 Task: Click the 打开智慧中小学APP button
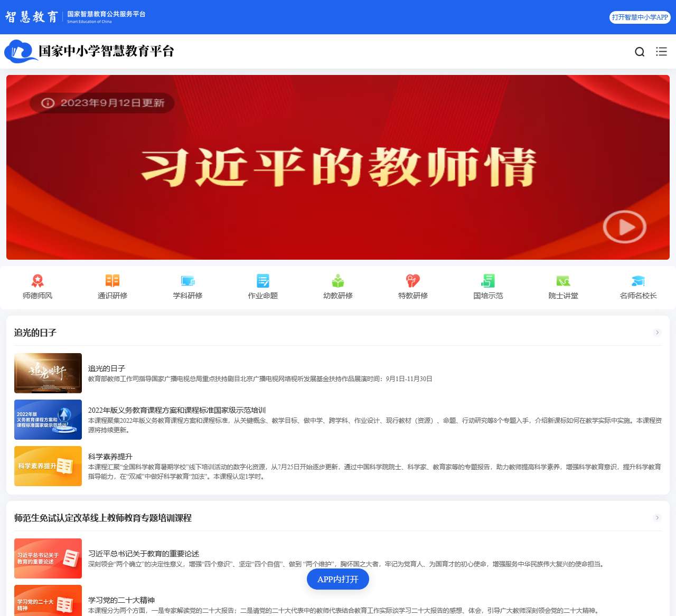[640, 17]
